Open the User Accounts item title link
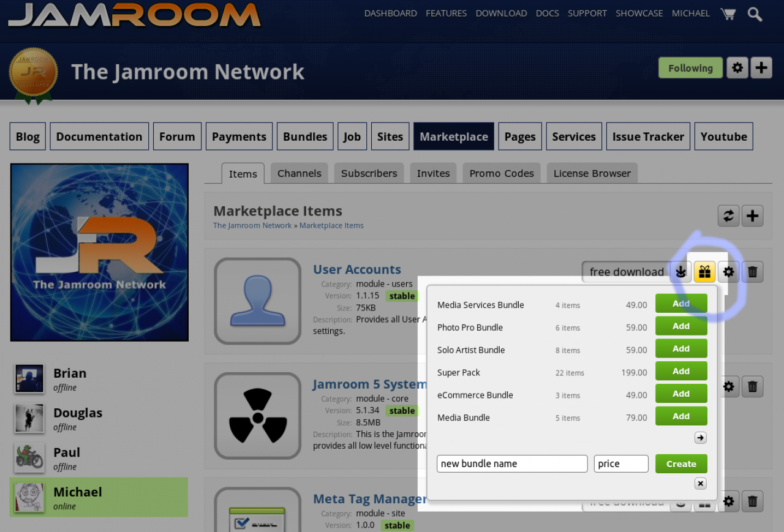The height and width of the screenshot is (532, 784). click(356, 269)
